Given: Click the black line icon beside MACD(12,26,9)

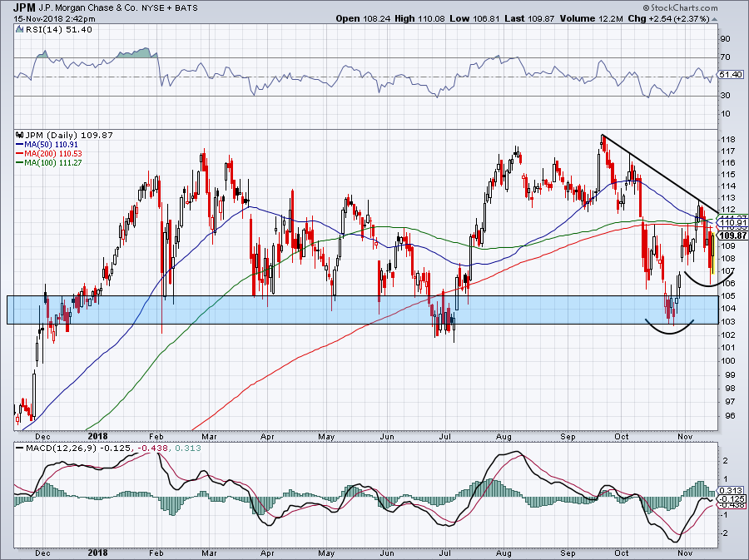Looking at the screenshot, I should coord(20,448).
